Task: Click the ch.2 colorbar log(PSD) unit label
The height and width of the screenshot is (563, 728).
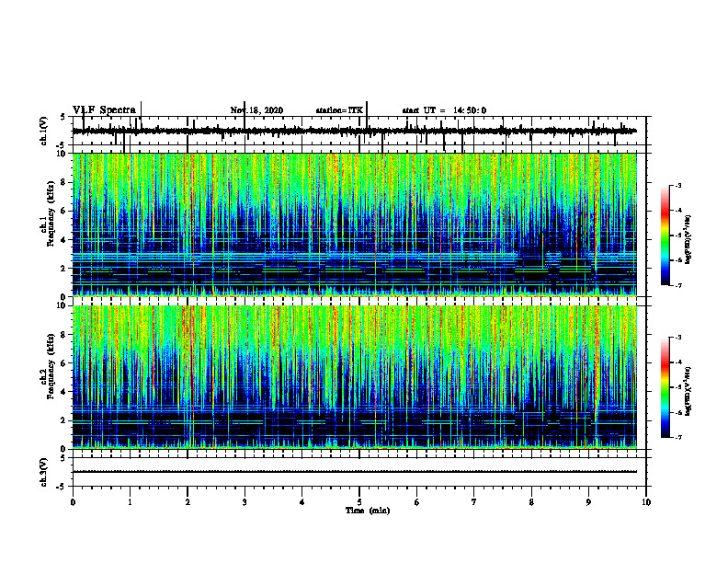Action: [x=688, y=391]
